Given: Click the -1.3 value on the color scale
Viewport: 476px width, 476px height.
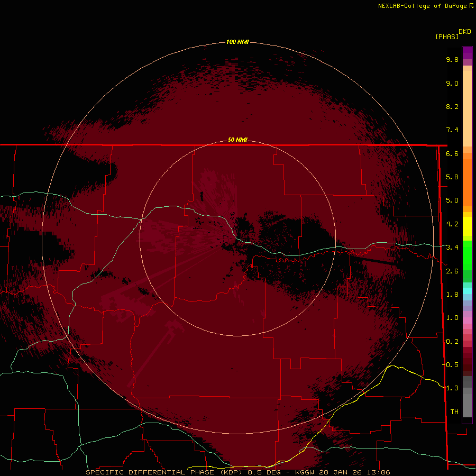Looking at the screenshot, I should tap(451, 388).
